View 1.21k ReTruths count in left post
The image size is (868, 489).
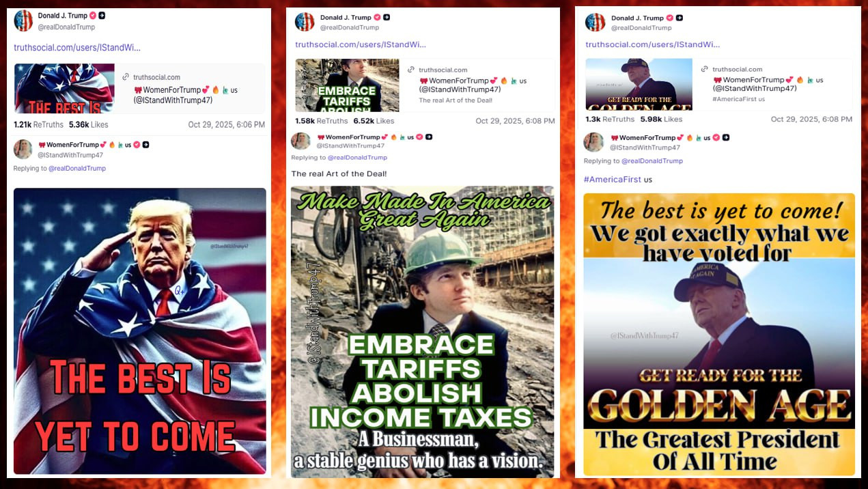tap(38, 125)
